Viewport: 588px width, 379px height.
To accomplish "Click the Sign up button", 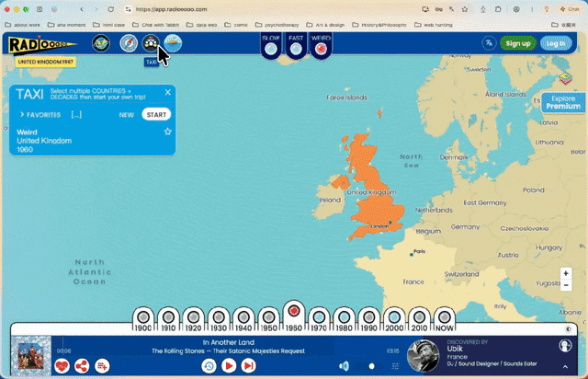I will pyautogui.click(x=518, y=43).
